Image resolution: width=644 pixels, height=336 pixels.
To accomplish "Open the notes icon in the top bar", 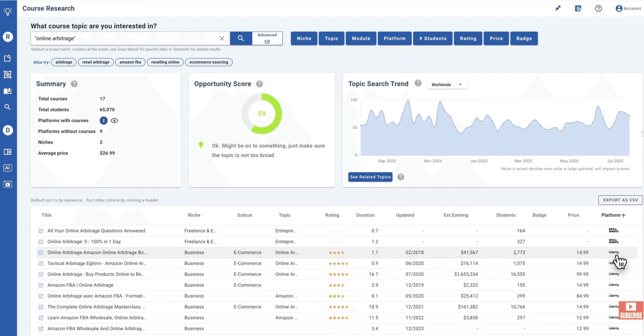I will tap(578, 8).
